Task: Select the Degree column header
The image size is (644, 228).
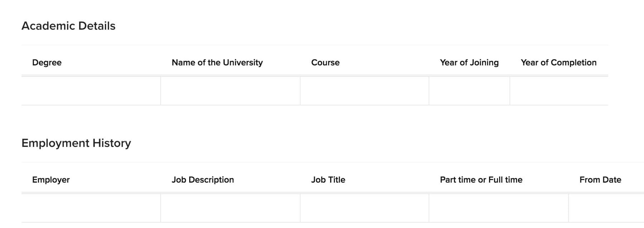Action: click(x=47, y=63)
